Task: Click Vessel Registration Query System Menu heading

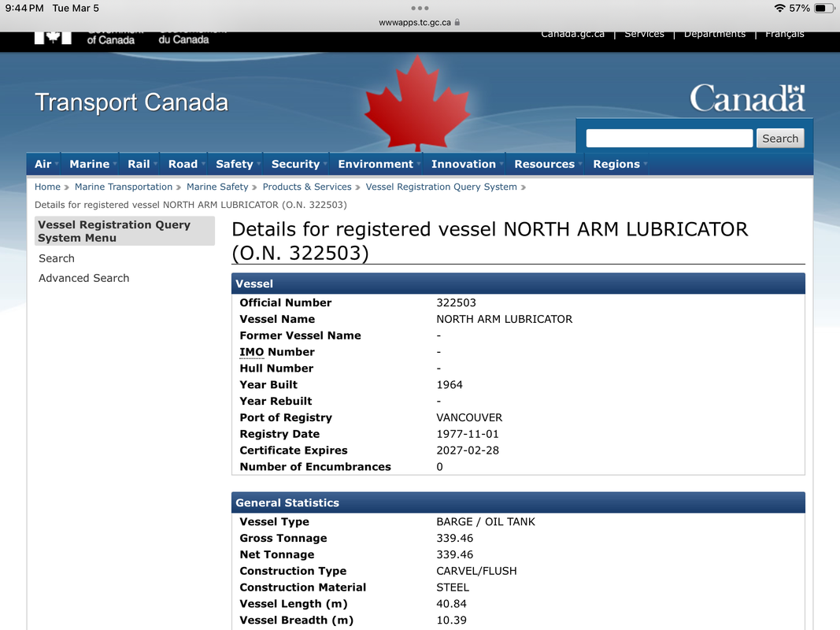Action: [125, 232]
